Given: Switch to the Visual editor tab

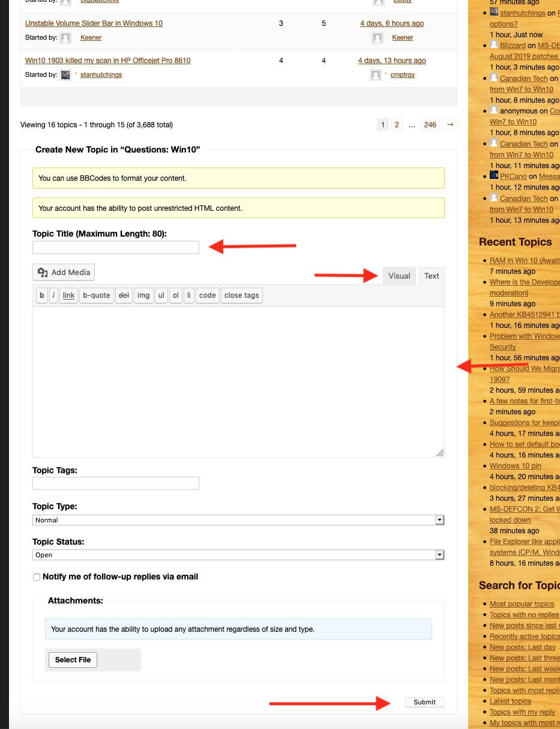Looking at the screenshot, I should tap(399, 276).
